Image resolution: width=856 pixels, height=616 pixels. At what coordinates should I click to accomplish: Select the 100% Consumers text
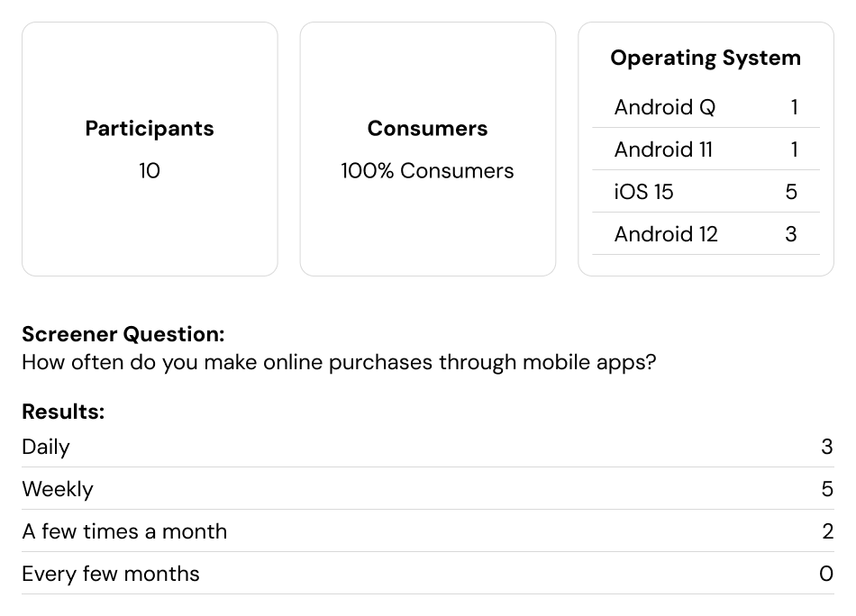[427, 171]
